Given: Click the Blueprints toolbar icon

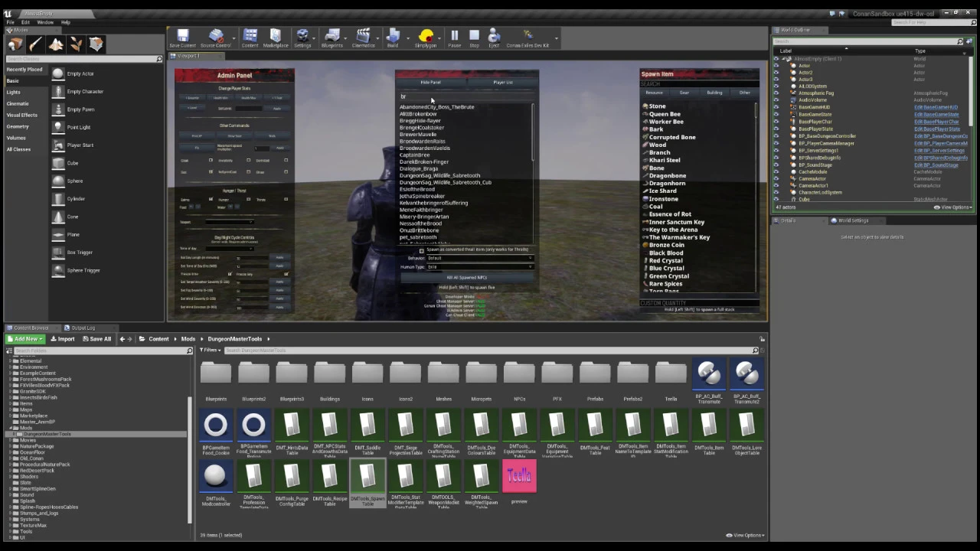Looking at the screenshot, I should [x=332, y=37].
